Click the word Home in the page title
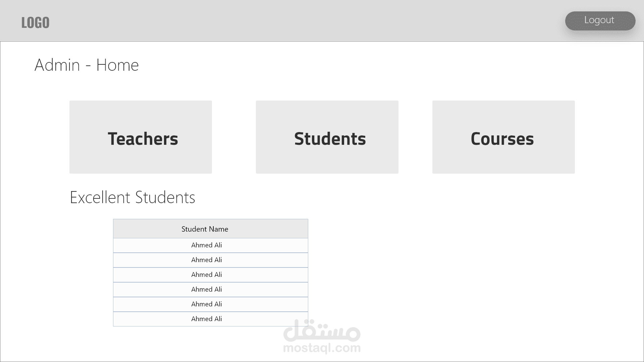This screenshot has height=362, width=644. click(x=117, y=65)
